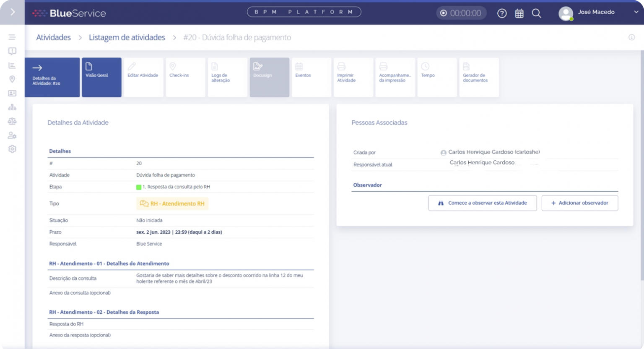The image size is (644, 349).
Task: Click Carlos Henrique Cardoso (carloshe) creator name
Action: point(494,152)
